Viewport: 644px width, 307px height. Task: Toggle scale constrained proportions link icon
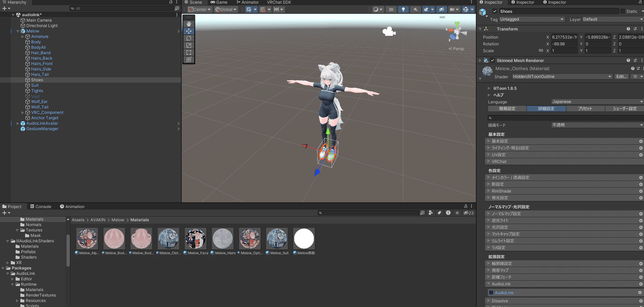coord(541,51)
